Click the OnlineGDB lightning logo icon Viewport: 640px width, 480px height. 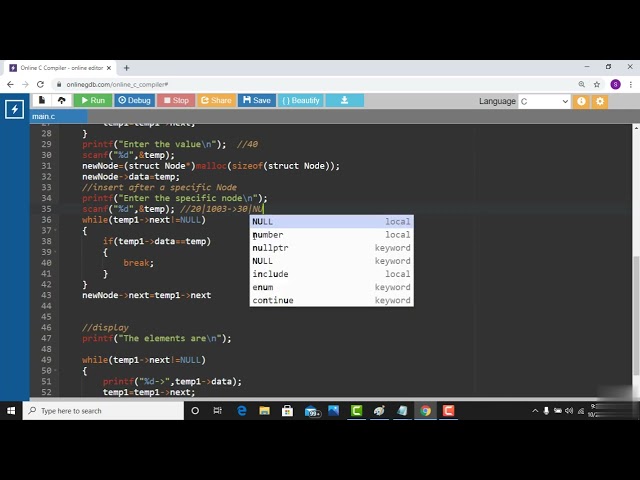tap(14, 109)
